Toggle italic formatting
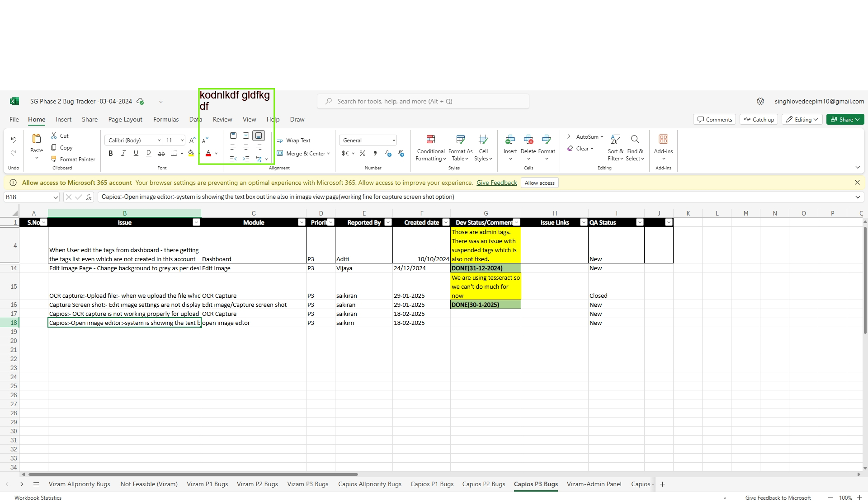Viewport: 868px width, 502px height. [x=123, y=153]
